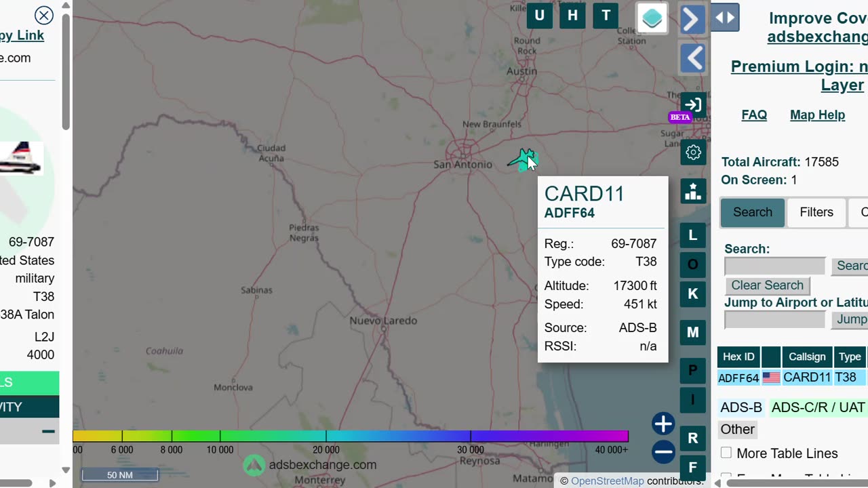Click the right chevron arrow button
The width and height of the screenshot is (868, 488).
click(692, 19)
